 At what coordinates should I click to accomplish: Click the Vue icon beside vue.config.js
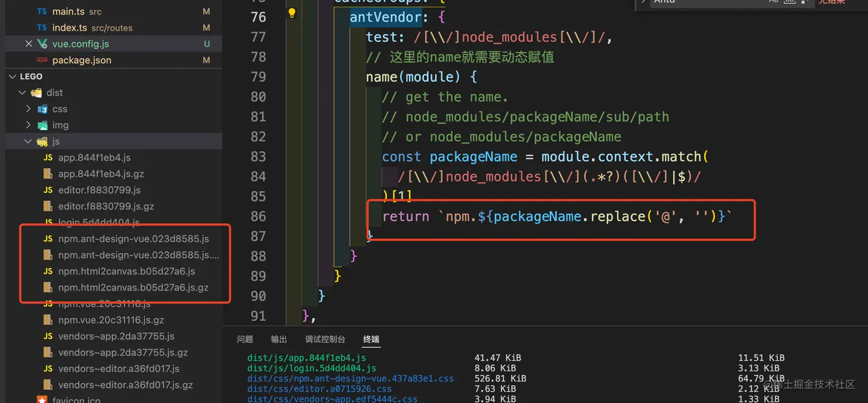click(x=42, y=44)
